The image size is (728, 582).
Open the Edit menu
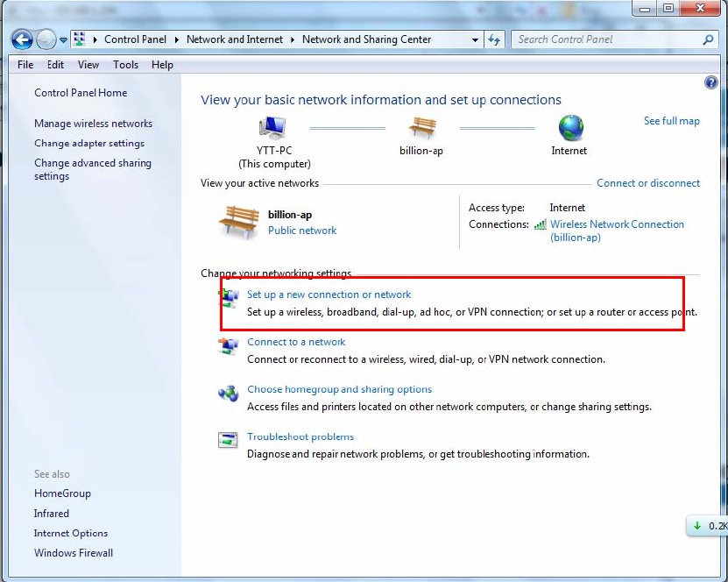pyautogui.click(x=55, y=65)
